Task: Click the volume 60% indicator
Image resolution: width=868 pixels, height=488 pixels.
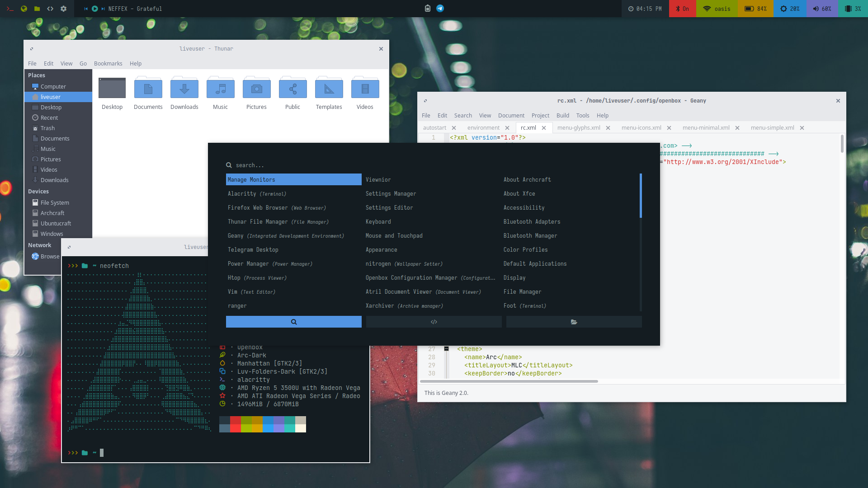Action: (x=821, y=9)
